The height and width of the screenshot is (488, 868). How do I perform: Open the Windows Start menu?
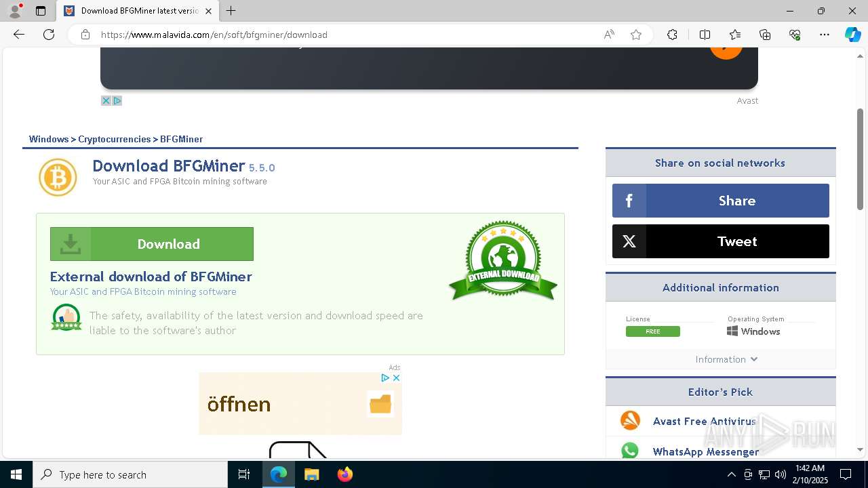coord(16,474)
